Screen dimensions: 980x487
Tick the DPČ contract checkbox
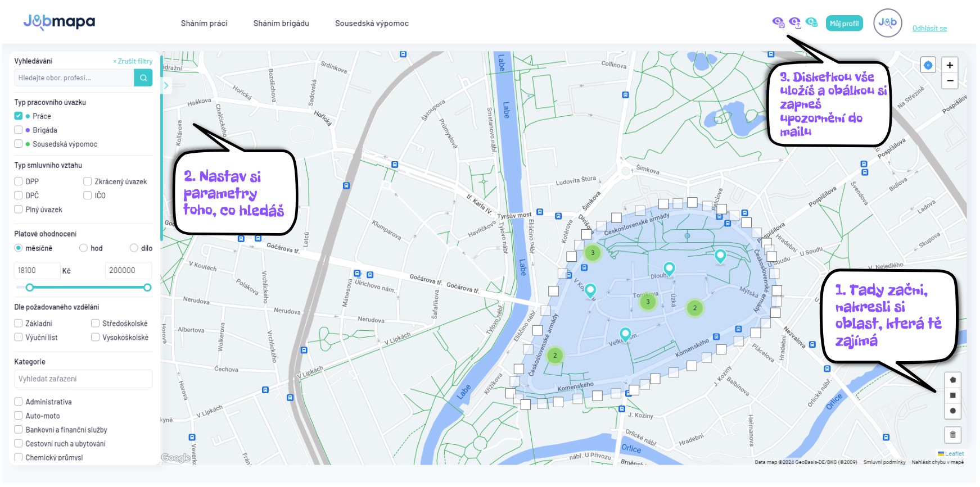[x=19, y=195]
